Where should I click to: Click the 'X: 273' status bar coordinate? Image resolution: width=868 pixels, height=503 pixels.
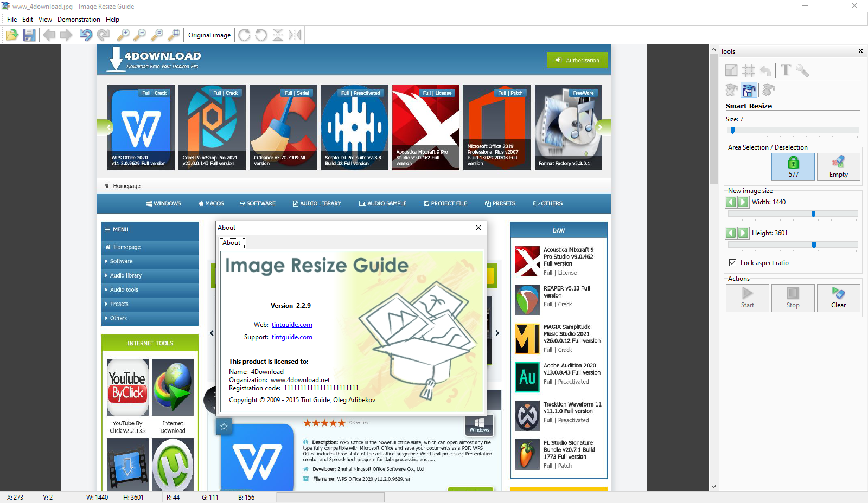coord(15,498)
